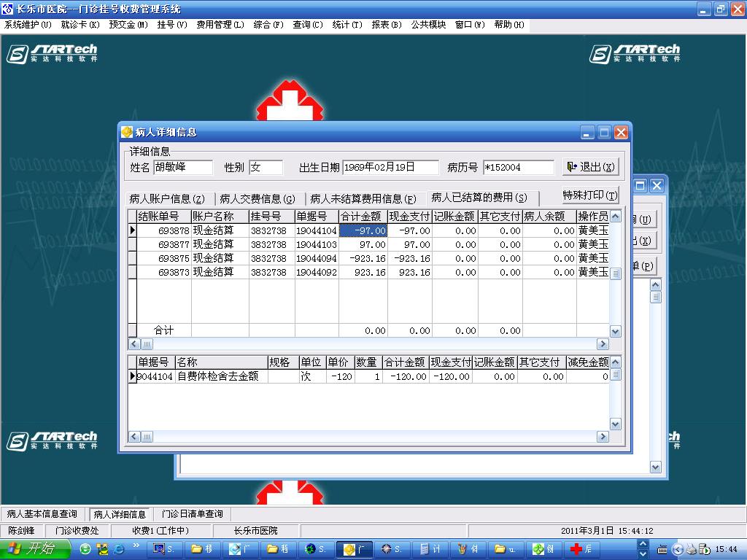Open taskbar item with green clover icon

(544, 549)
